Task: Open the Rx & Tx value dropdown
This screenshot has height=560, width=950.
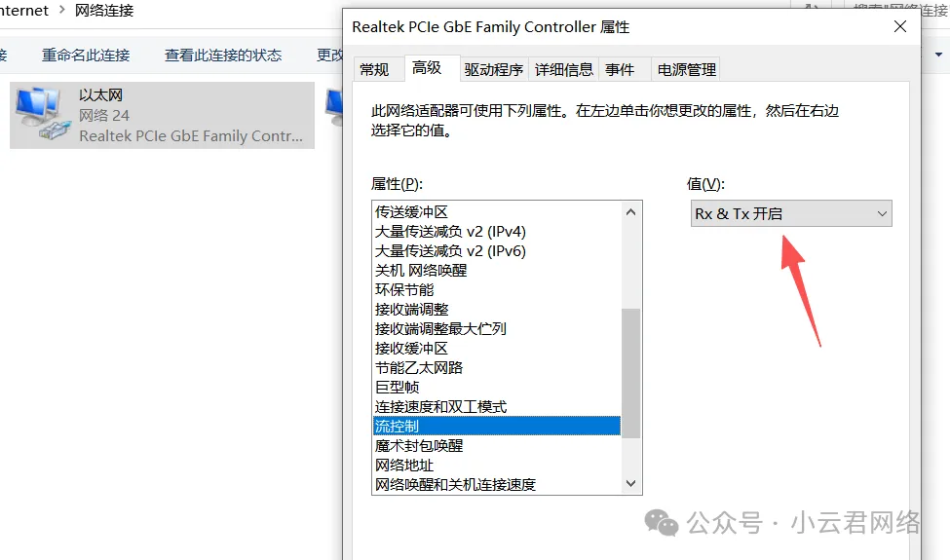Action: 791,213
